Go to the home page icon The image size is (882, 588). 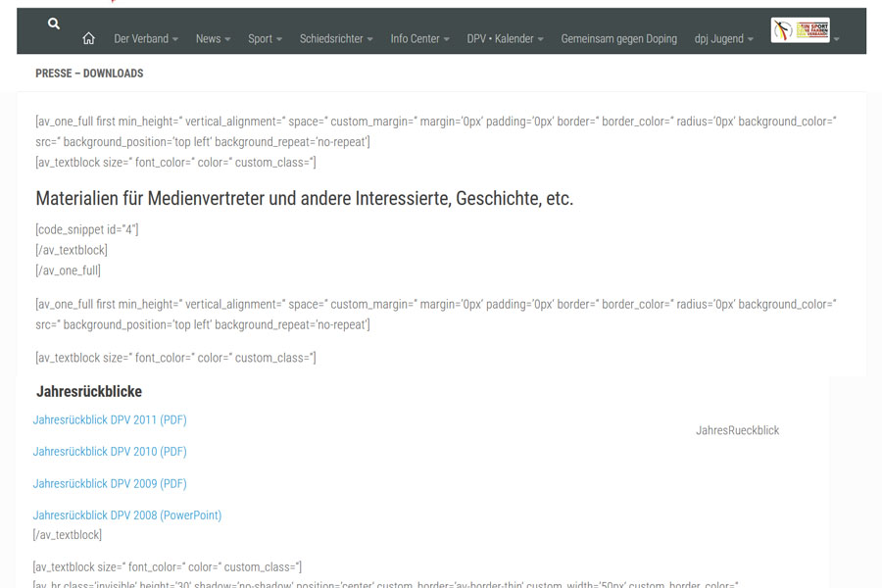click(x=88, y=39)
